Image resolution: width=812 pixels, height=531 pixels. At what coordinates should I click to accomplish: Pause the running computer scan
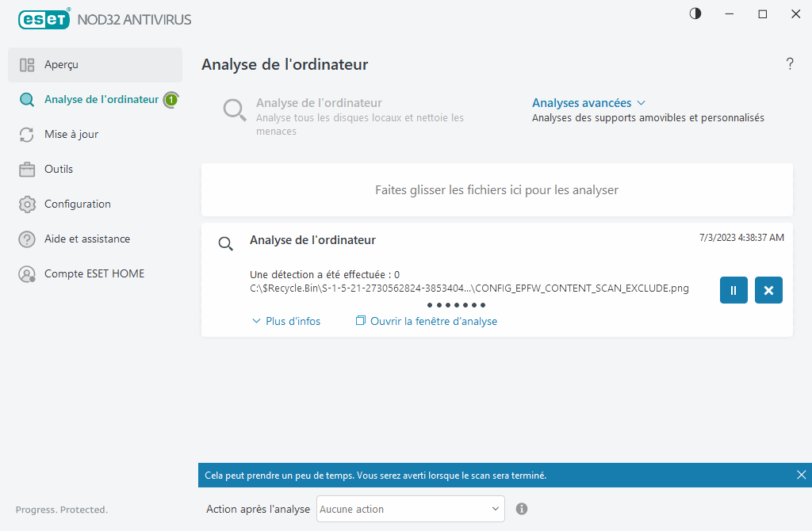point(733,290)
